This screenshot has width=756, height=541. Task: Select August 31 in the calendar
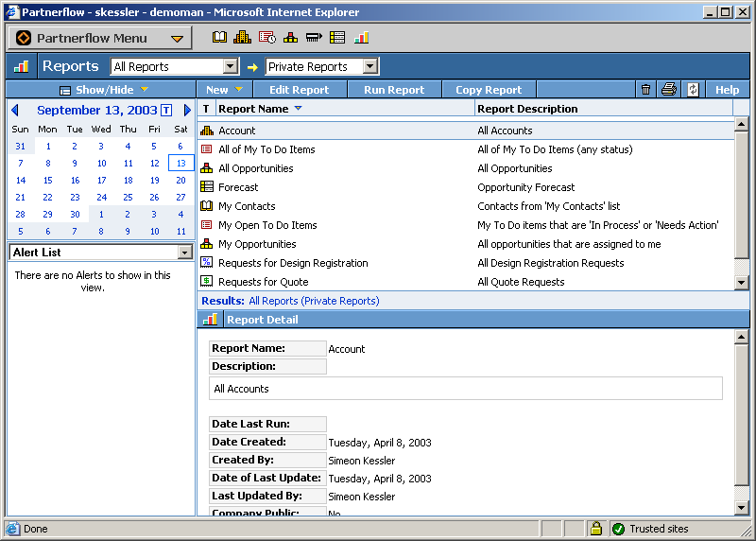pyautogui.click(x=20, y=147)
